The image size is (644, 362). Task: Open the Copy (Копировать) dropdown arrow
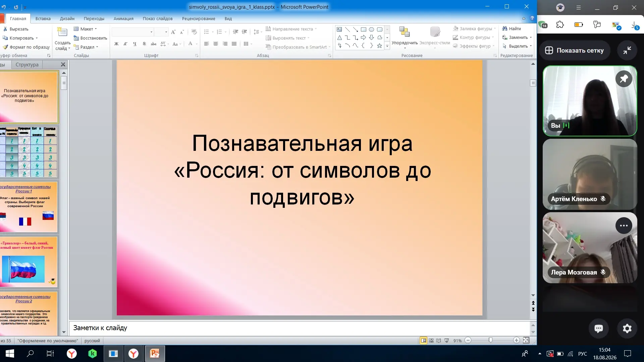[37, 38]
